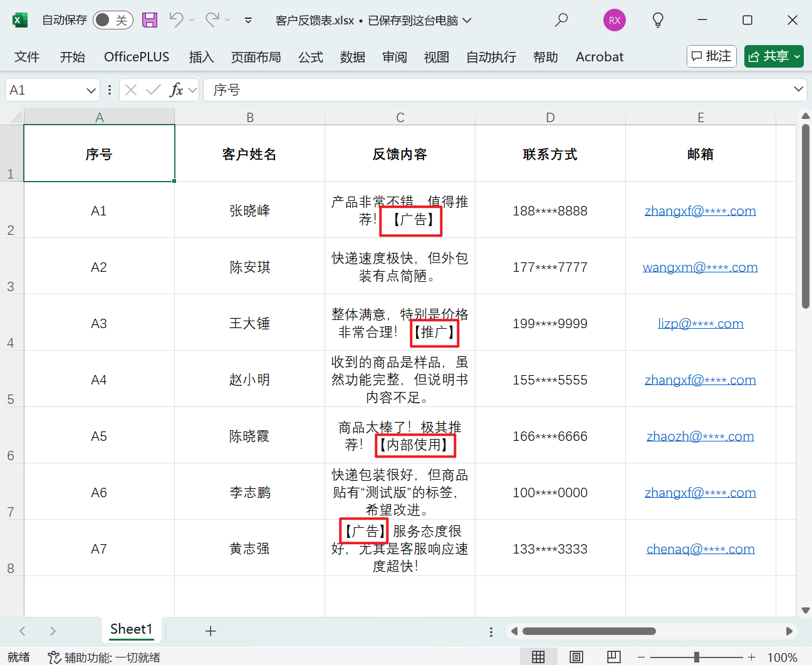The width and height of the screenshot is (812, 665).
Task: Open the 文件 menu
Action: (26, 56)
